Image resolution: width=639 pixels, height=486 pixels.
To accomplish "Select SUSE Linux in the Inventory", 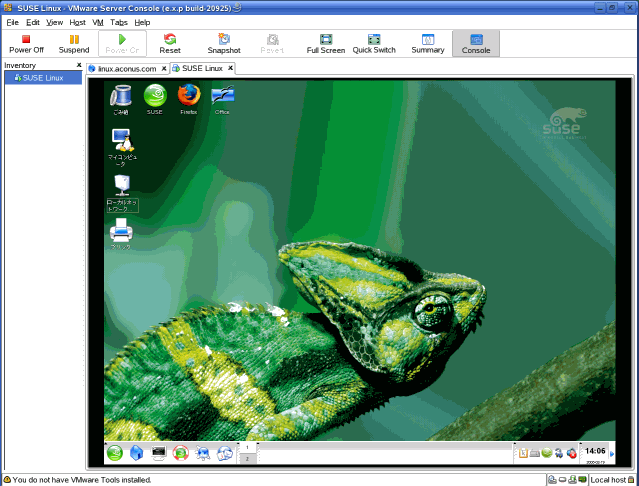I will tap(43, 78).
